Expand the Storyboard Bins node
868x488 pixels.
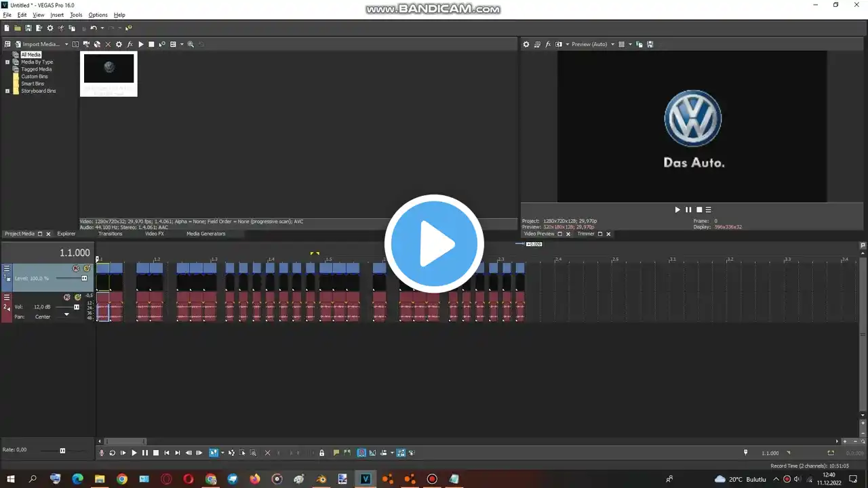coord(7,91)
